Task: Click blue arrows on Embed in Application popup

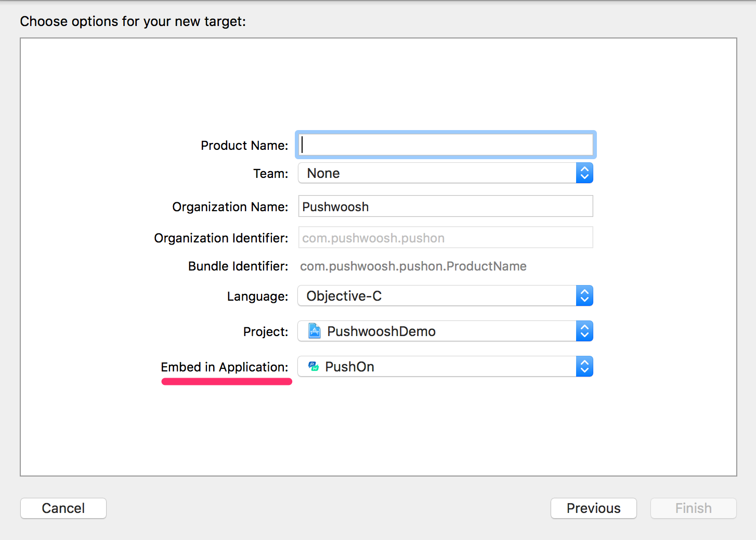Action: [584, 367]
